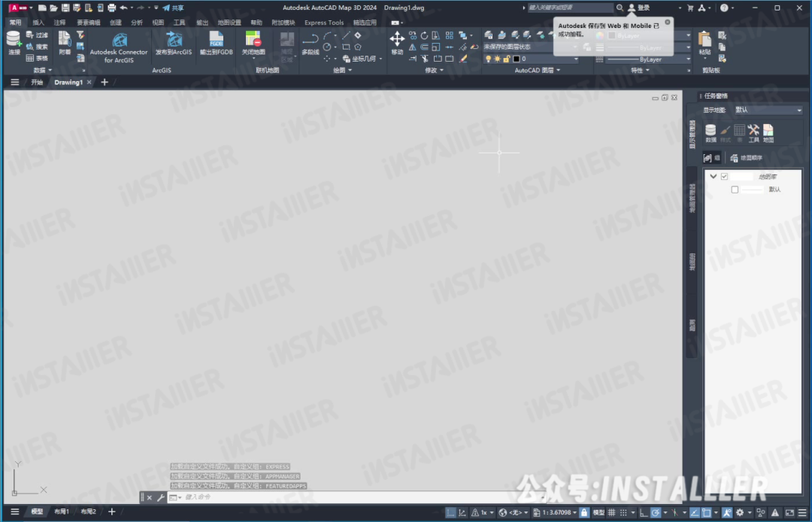Open the Express Tools ribbon tab
The height and width of the screenshot is (522, 812).
point(323,23)
